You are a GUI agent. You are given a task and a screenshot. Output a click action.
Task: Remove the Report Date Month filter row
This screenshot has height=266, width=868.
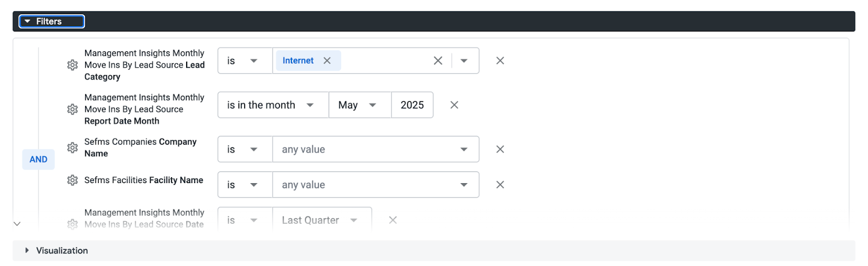point(455,105)
